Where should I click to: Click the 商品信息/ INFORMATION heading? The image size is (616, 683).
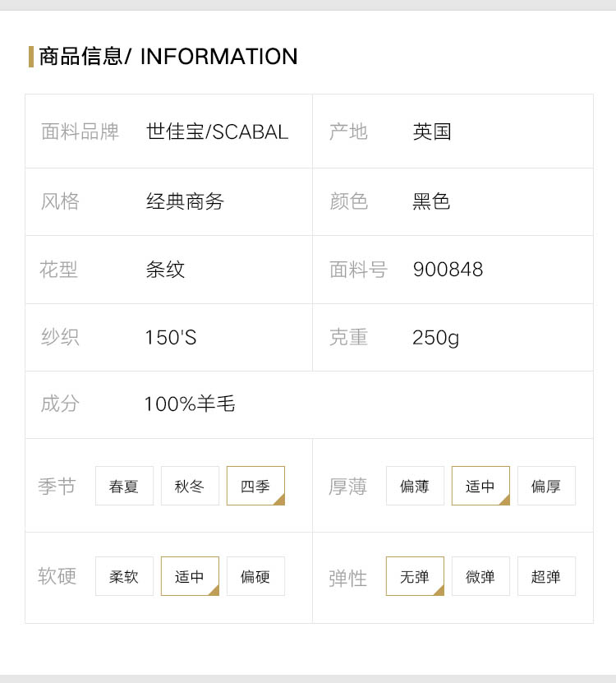click(168, 57)
